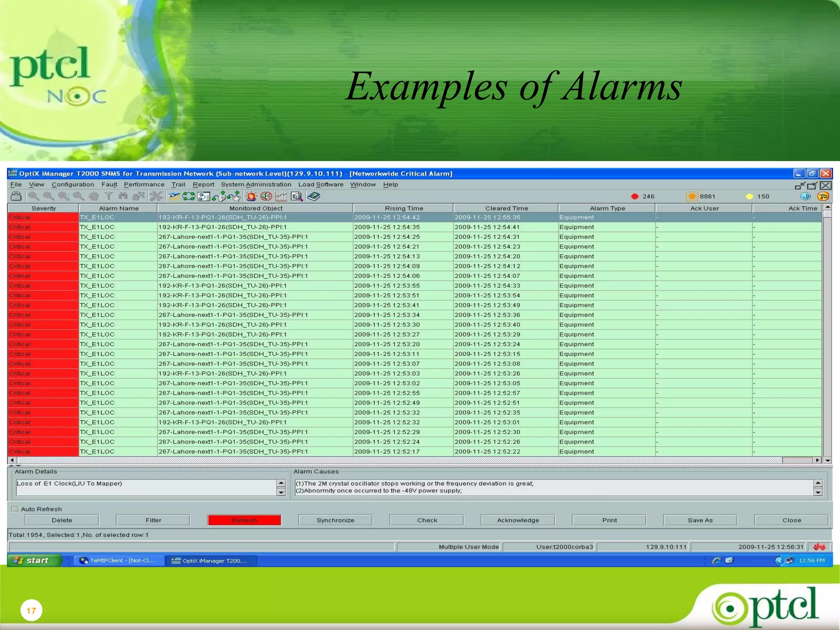
Task: Select alarm row cleared at 12:53:01
Action: coord(415,422)
